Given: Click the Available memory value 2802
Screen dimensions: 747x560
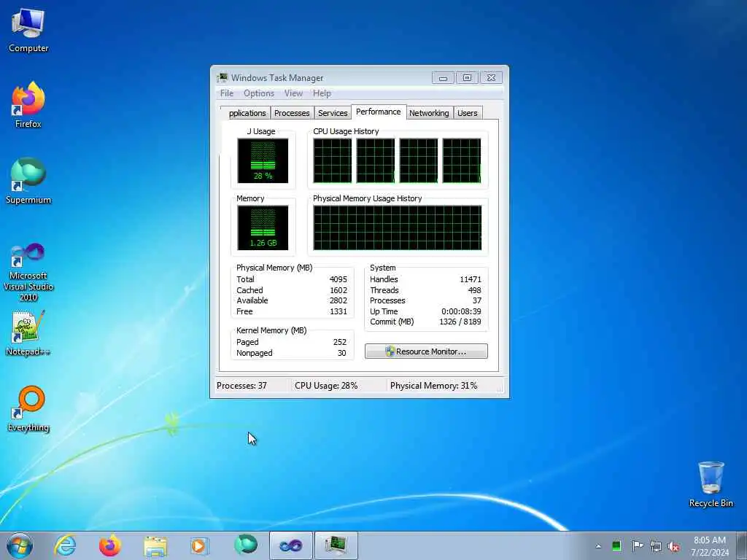Looking at the screenshot, I should [x=338, y=300].
